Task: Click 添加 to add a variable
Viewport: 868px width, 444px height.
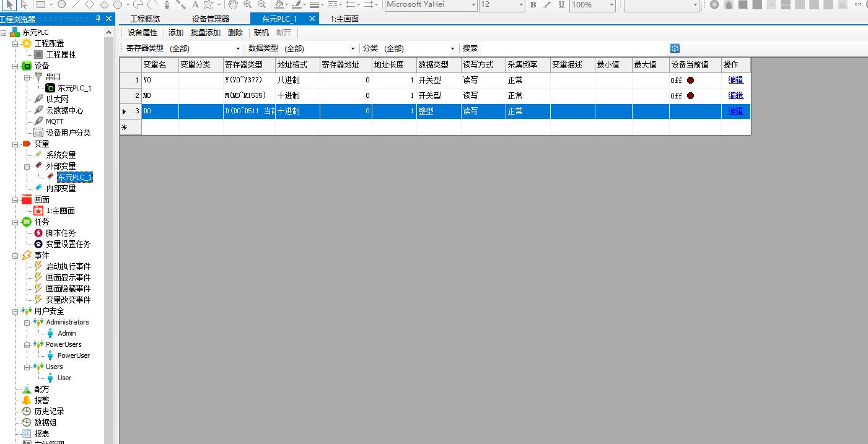Action: [176, 32]
